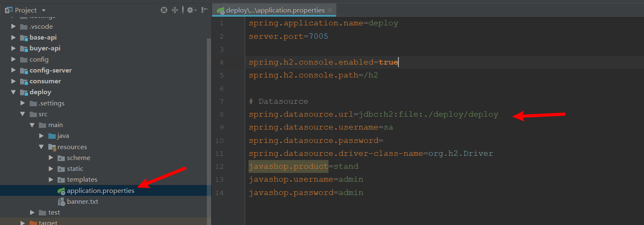Viewport: 644px width, 225px height.
Task: Click the highlighted javashop.product key
Action: (x=288, y=166)
